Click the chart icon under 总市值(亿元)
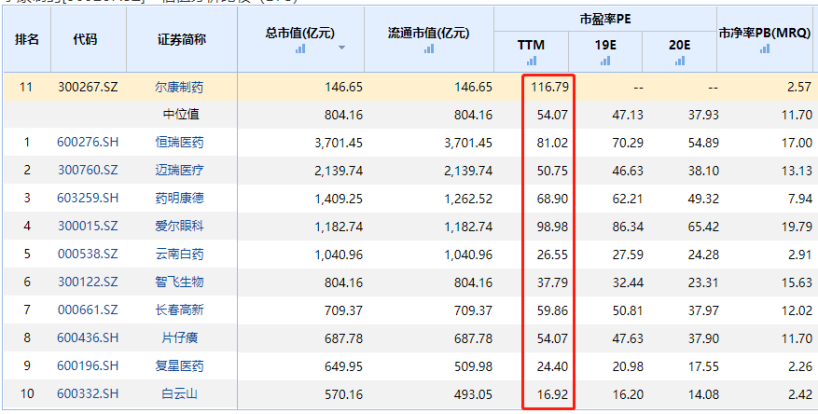Viewport: 818px width, 414px height. [x=300, y=48]
